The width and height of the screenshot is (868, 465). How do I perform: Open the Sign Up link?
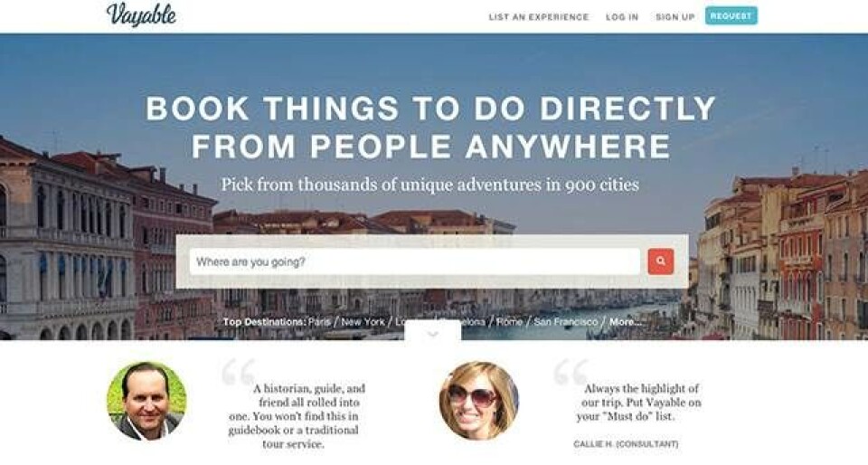point(675,17)
